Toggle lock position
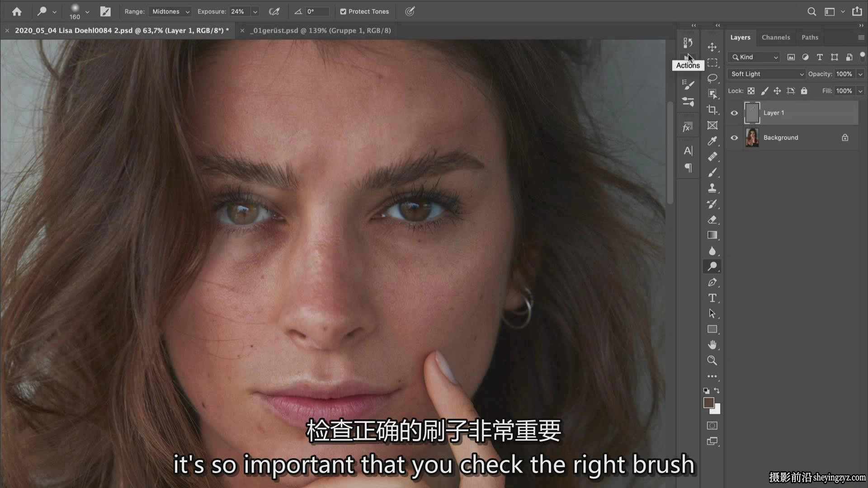The height and width of the screenshot is (488, 868). coord(777,91)
